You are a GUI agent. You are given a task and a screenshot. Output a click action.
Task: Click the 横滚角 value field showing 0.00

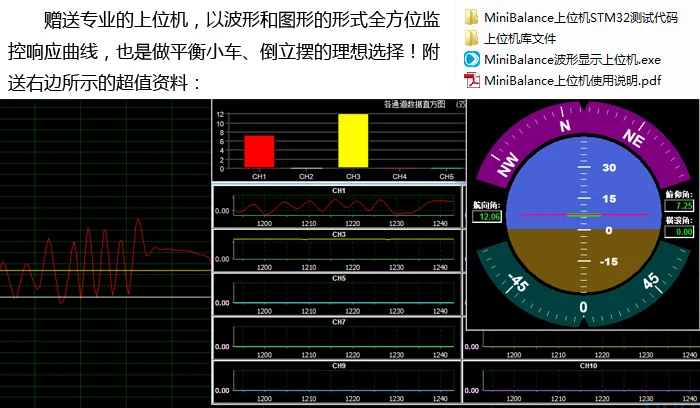point(679,232)
